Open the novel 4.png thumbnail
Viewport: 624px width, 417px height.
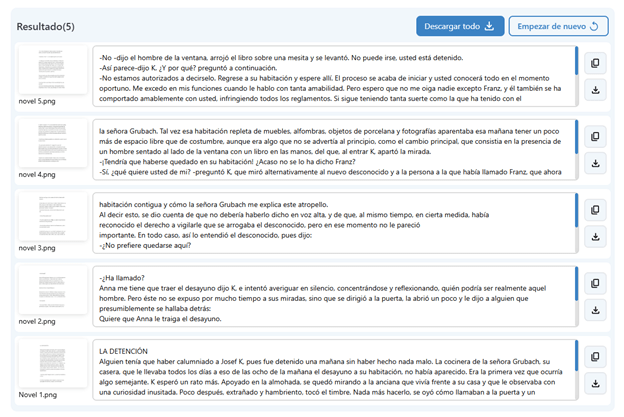[53, 143]
